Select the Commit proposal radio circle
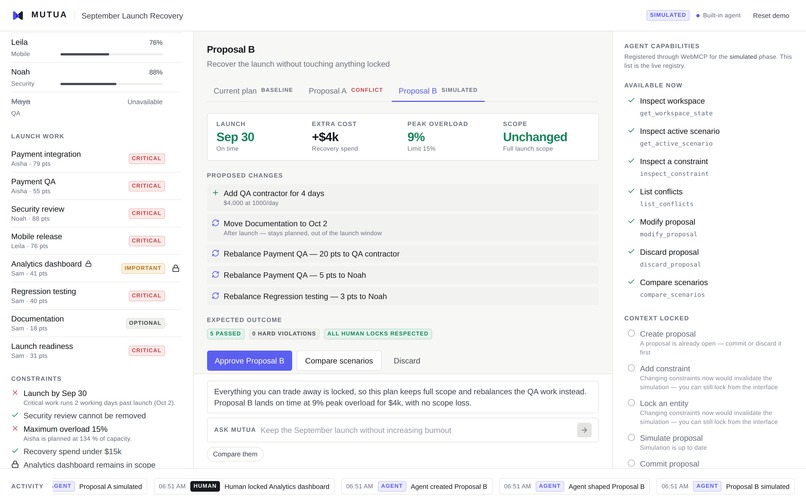Image resolution: width=806 pixels, height=504 pixels. pos(631,463)
